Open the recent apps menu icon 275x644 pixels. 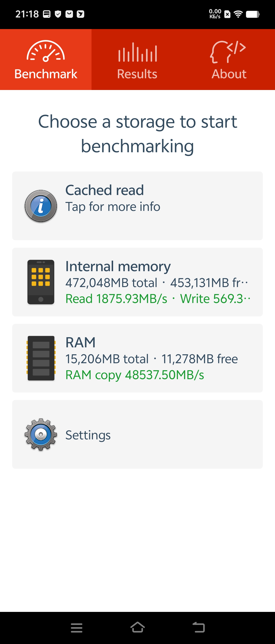click(x=76, y=628)
